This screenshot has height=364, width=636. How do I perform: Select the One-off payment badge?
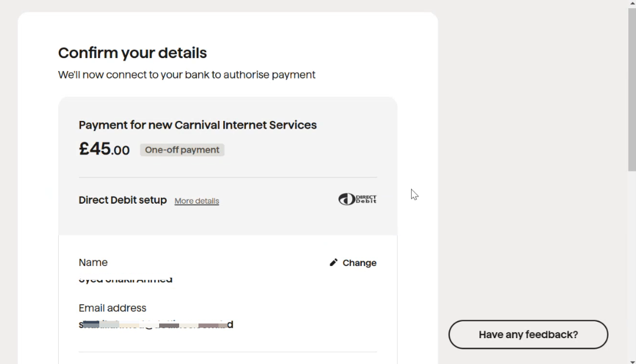[x=182, y=150]
